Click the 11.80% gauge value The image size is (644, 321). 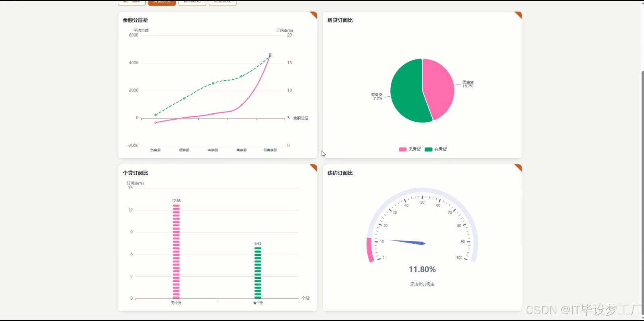[422, 269]
